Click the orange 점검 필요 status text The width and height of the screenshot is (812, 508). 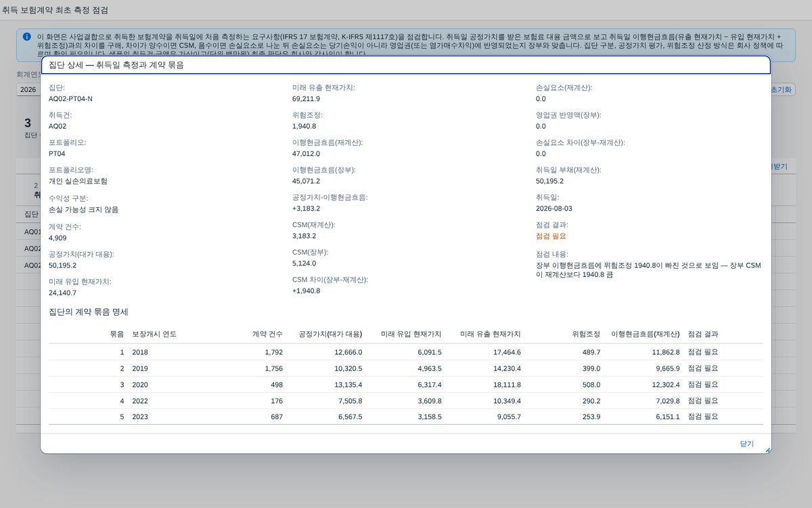pyautogui.click(x=551, y=236)
